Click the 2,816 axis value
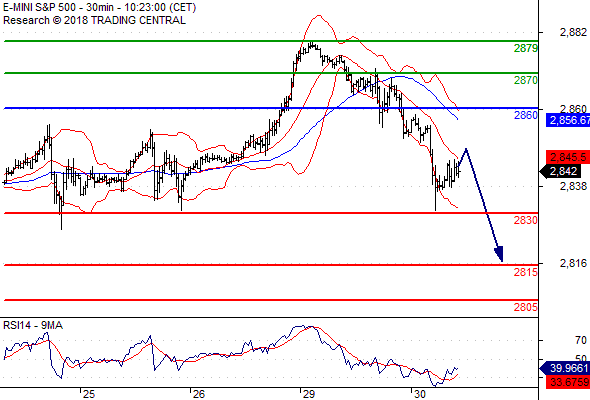Screen dimensions: 590x400 point(573,263)
